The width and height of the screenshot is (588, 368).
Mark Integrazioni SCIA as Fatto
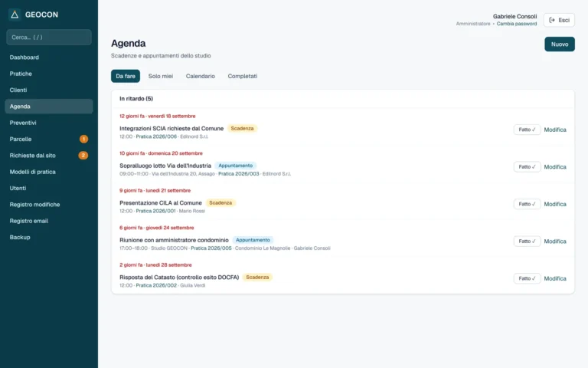(x=527, y=130)
